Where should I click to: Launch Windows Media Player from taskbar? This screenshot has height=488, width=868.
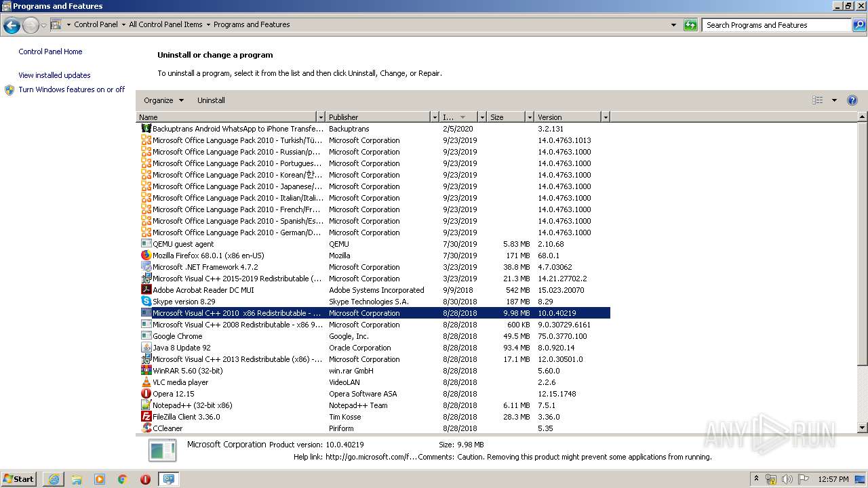pos(100,479)
